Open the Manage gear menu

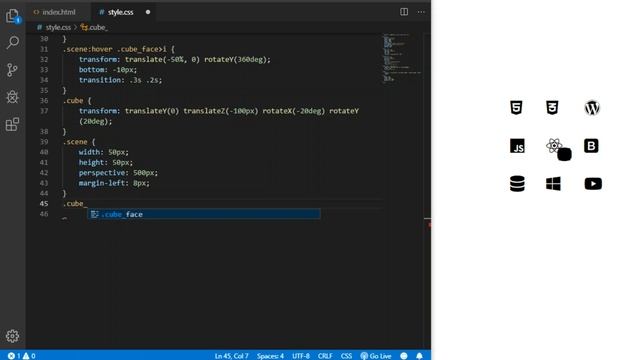(13, 336)
